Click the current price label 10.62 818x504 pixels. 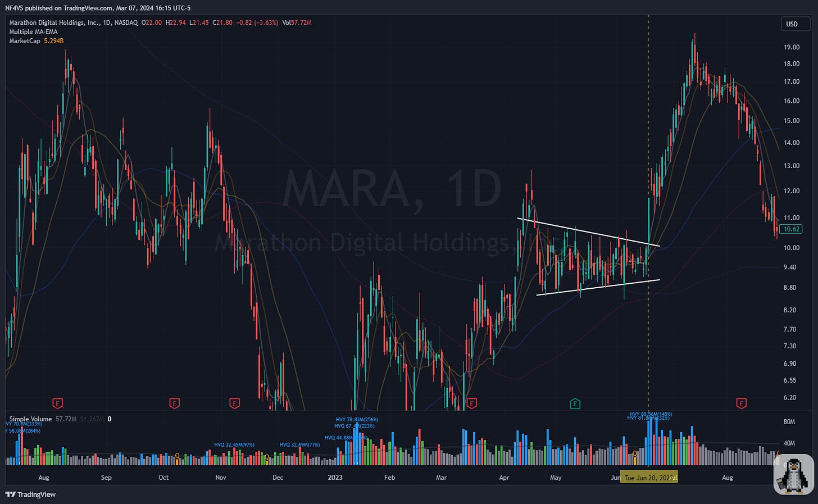791,229
